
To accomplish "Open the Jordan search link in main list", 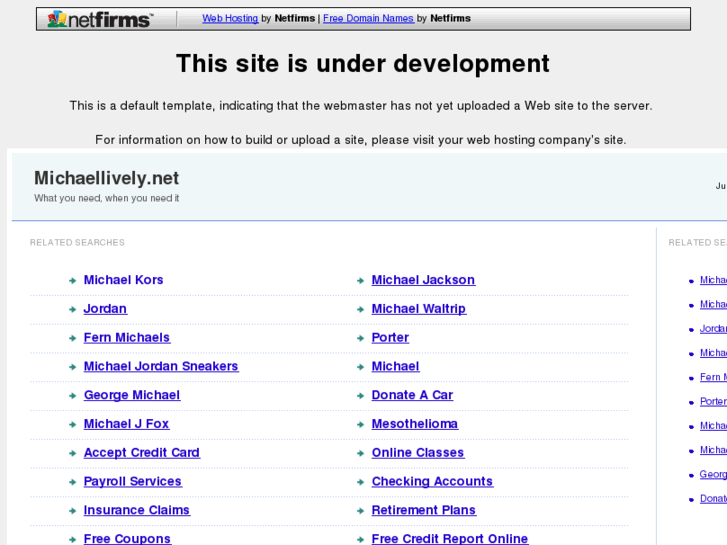I will point(105,308).
